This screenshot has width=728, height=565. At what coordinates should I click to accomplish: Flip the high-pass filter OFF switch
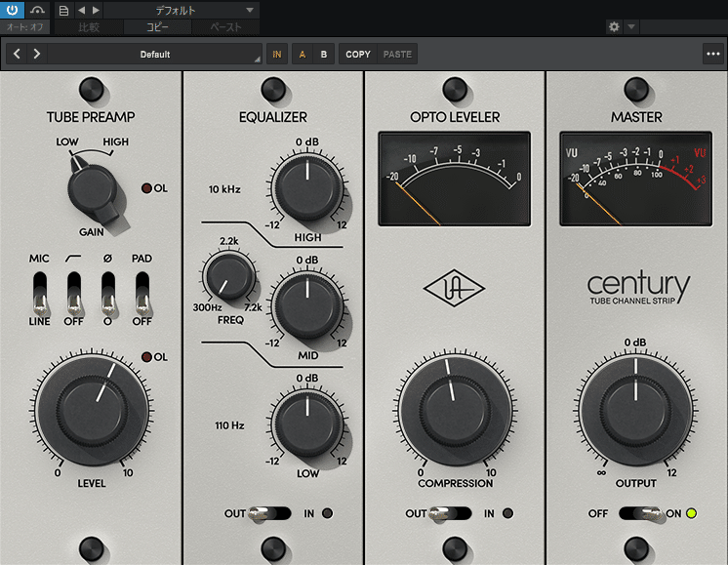click(74, 294)
